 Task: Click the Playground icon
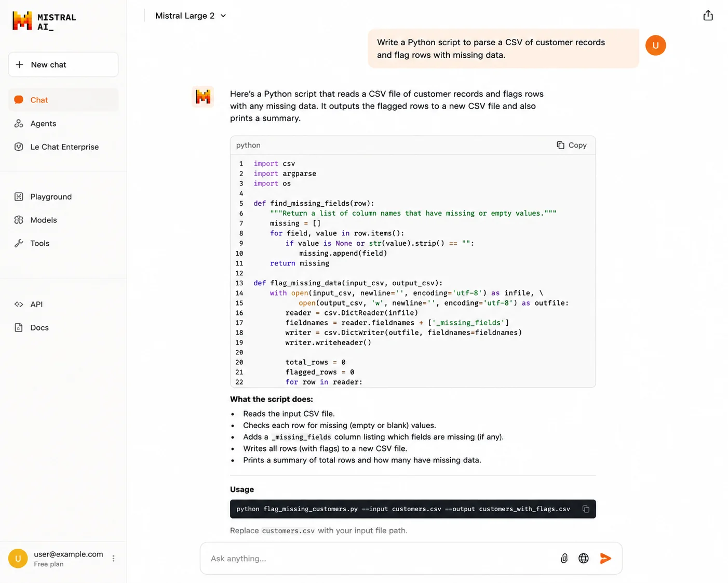pos(19,196)
